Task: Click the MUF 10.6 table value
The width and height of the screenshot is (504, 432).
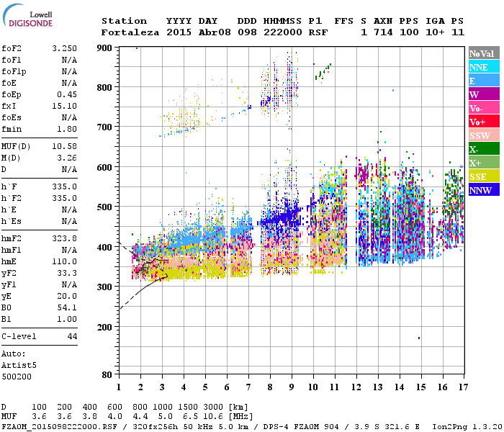Action: click(x=213, y=417)
